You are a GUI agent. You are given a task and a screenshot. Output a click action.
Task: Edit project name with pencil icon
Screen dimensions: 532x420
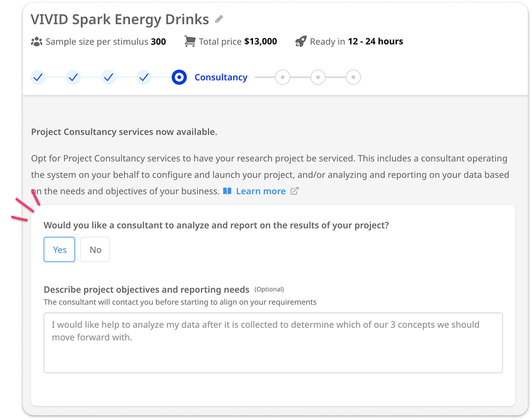[x=219, y=19]
